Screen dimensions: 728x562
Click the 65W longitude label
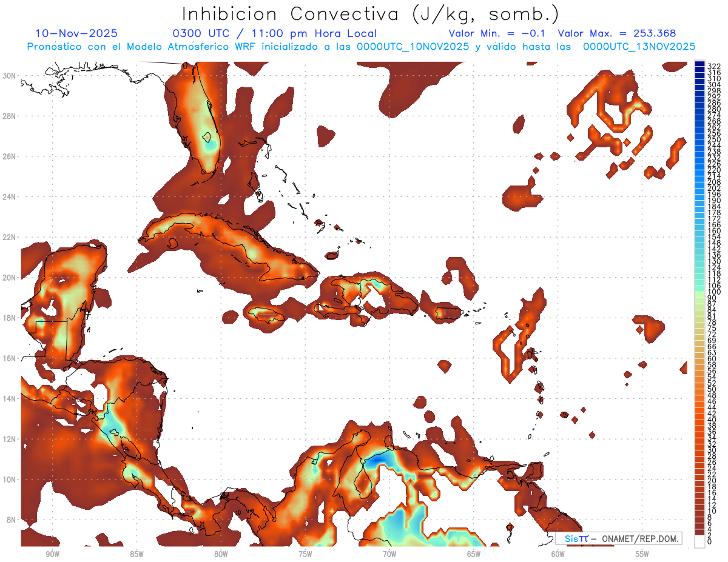[x=474, y=554]
